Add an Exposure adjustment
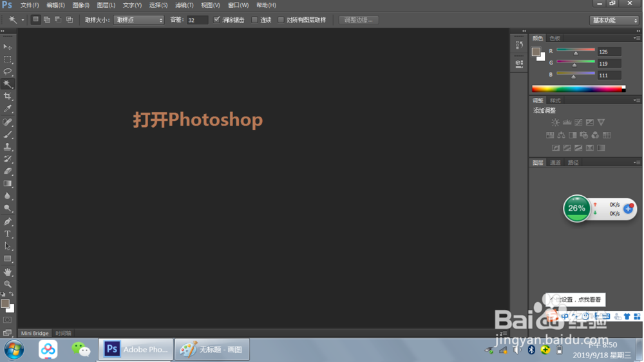This screenshot has width=644, height=362. pos(590,122)
